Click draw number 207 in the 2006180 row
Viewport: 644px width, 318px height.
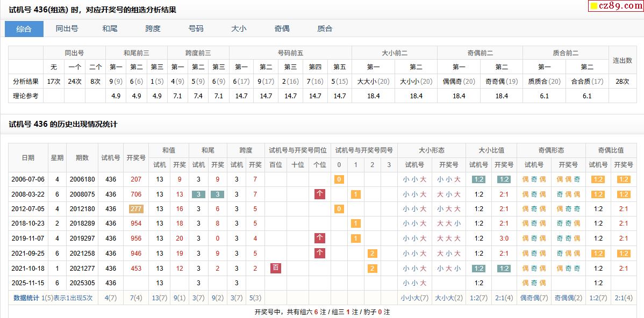click(x=136, y=179)
